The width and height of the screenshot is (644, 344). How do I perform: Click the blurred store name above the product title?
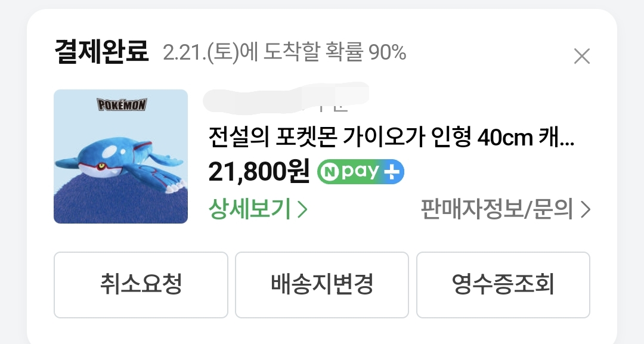coord(286,98)
